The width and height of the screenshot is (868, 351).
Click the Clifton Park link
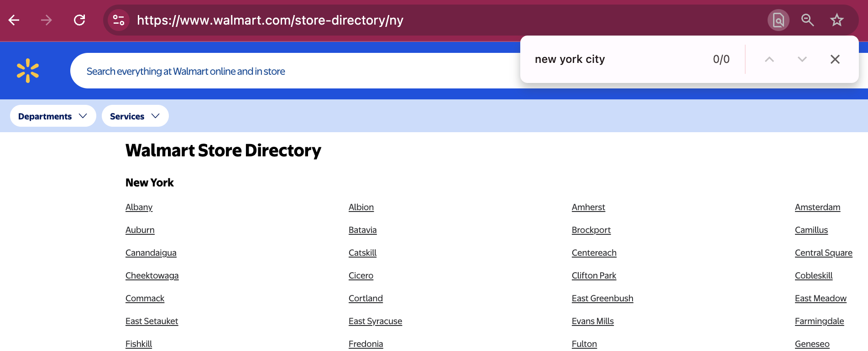594,276
